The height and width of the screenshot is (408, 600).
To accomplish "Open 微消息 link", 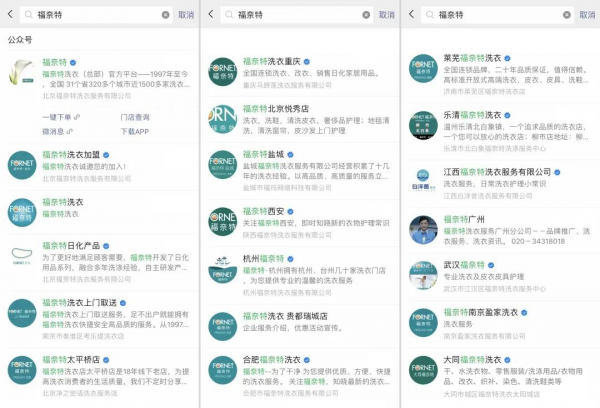I will [x=57, y=131].
